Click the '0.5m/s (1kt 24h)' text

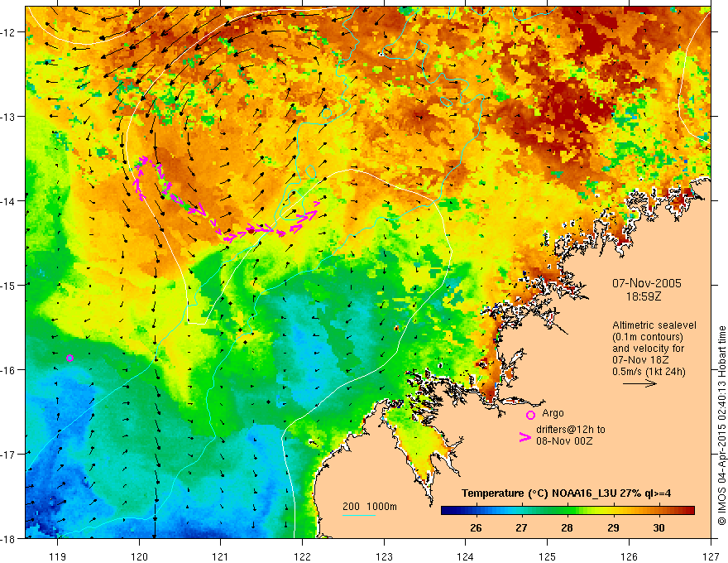click(x=649, y=371)
